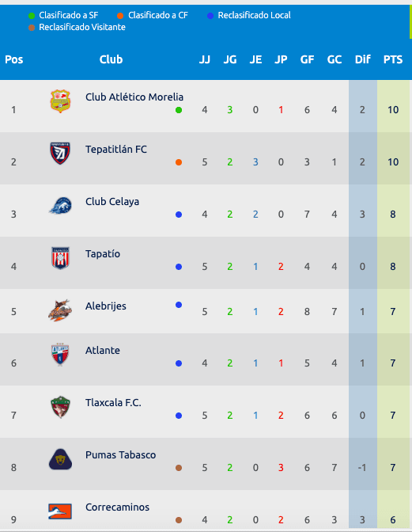412x532 pixels.
Task: Click the PTS column header
Action: (x=393, y=59)
